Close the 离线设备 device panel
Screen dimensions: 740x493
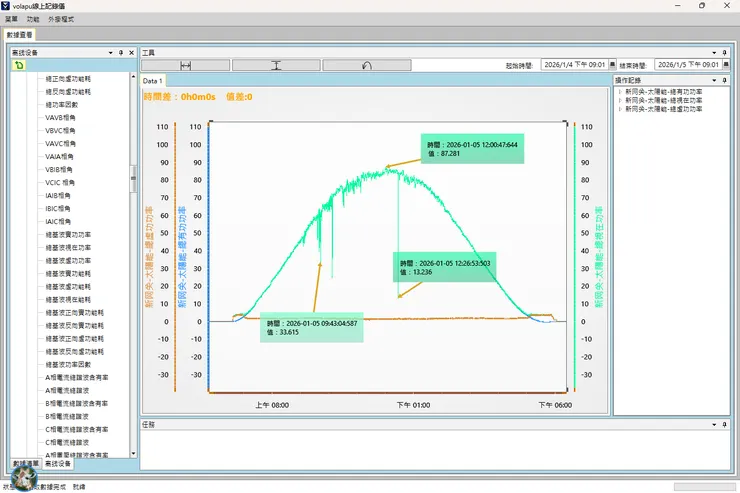(x=132, y=53)
